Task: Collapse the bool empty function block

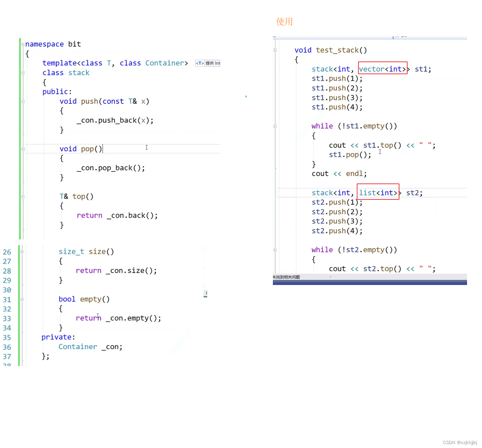Action: 22,299
